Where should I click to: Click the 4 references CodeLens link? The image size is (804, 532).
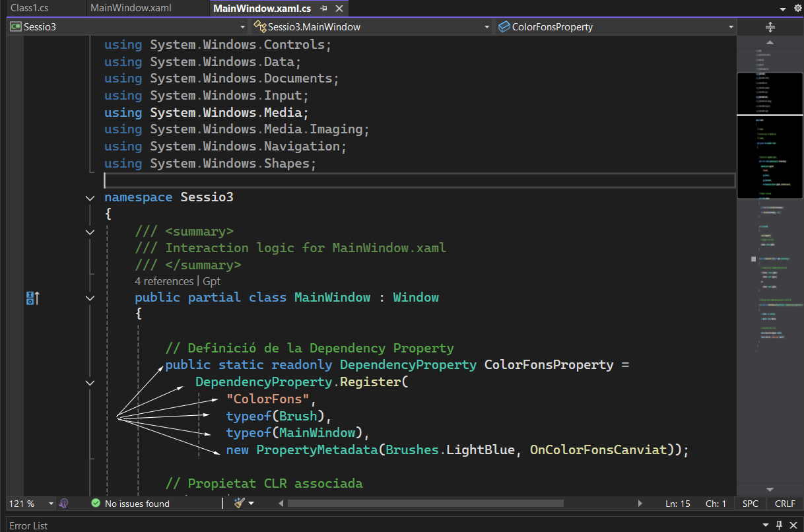coord(164,281)
